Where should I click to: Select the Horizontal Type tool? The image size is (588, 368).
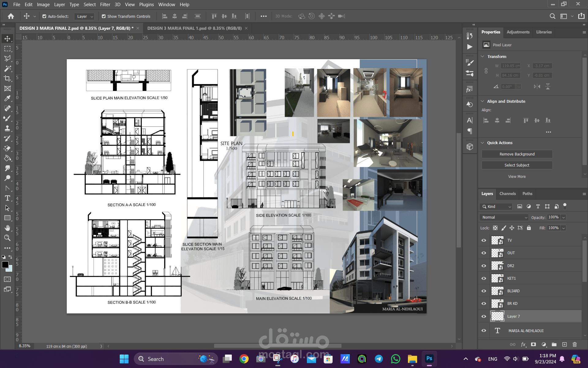(7, 198)
